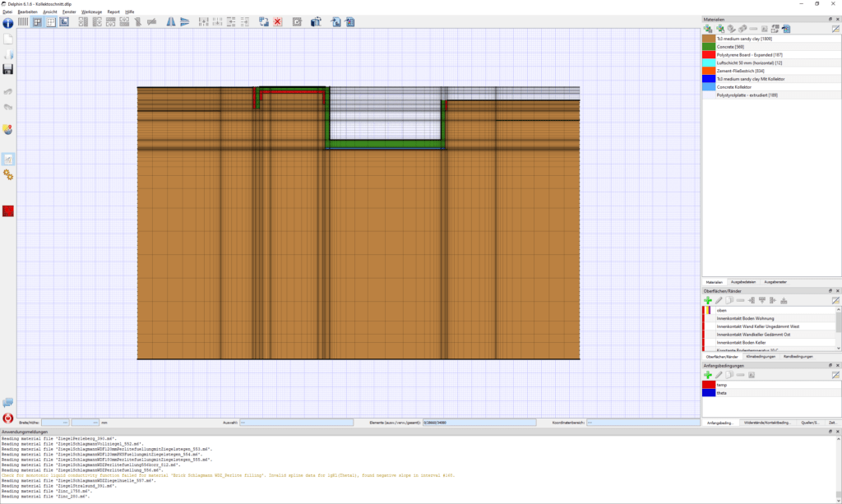842x504 pixels.
Task: Select brown swatch of Ts3 medium sandy clay
Action: (x=709, y=39)
